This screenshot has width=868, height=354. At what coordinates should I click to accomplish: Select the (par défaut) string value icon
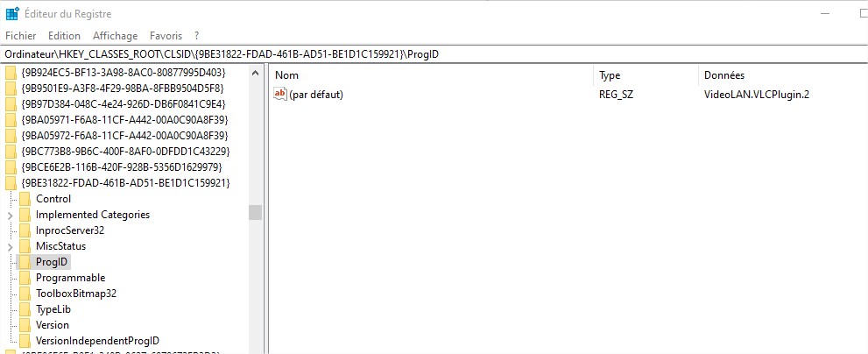click(280, 94)
